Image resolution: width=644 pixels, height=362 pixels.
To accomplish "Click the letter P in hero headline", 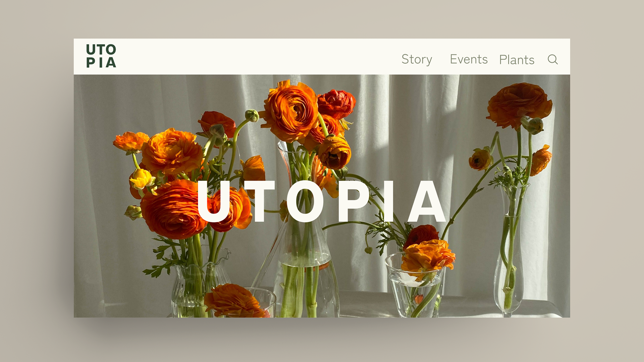I will pos(354,201).
